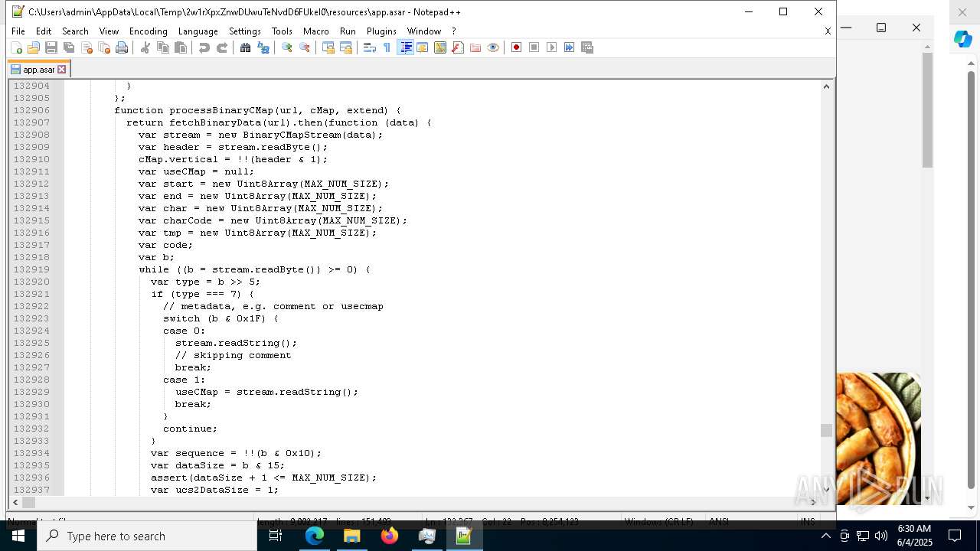Toggle word wrap in toolbar

pos(370,47)
